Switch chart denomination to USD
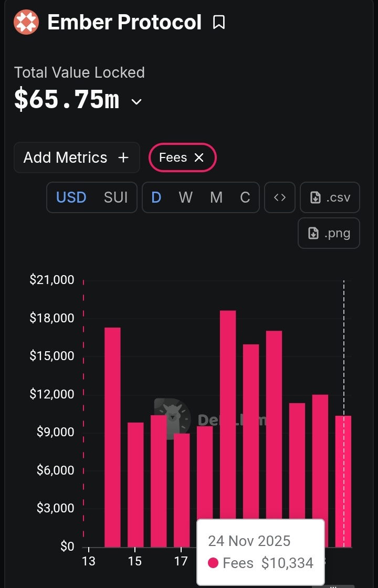Screen dimensions: 378x588 (71, 197)
